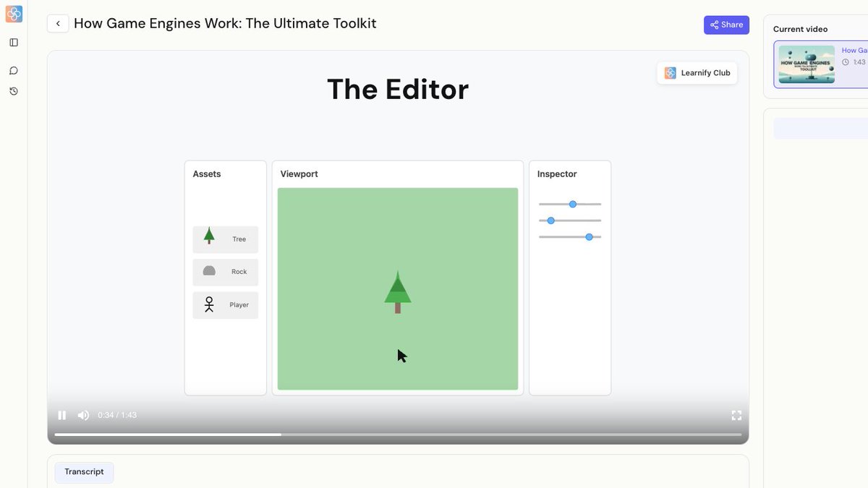Image resolution: width=868 pixels, height=488 pixels.
Task: Click the 'Assets' panel label
Action: pyautogui.click(x=207, y=174)
